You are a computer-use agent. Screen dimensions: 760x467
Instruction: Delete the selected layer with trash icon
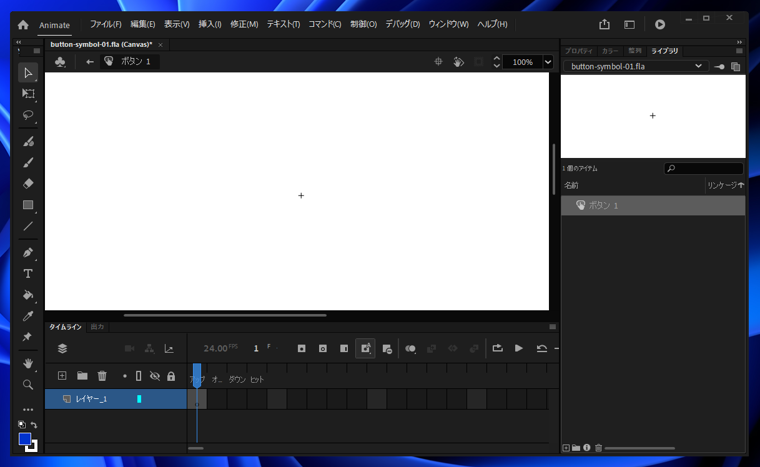coord(102,376)
